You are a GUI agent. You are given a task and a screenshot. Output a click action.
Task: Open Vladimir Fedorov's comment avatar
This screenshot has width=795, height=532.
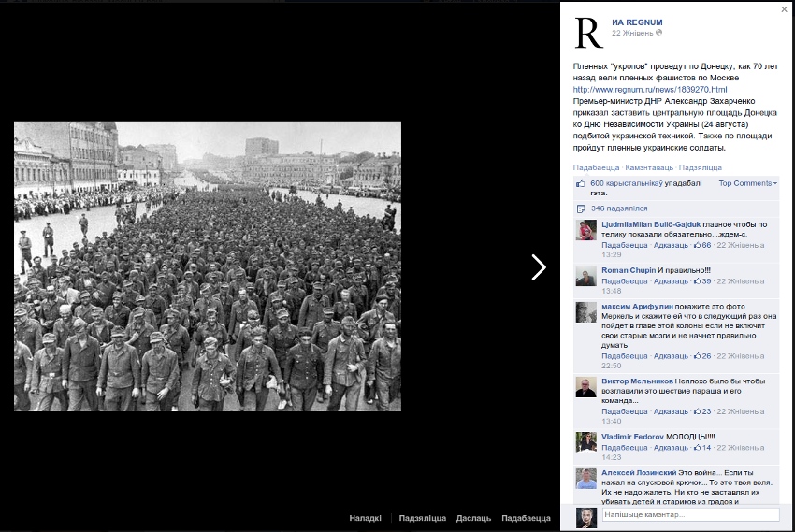point(585,442)
